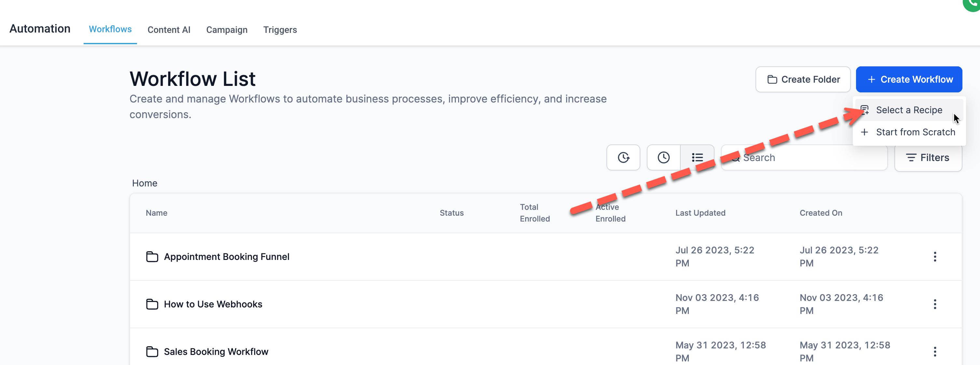This screenshot has width=980, height=365.
Task: Choose Select a Recipe from the dropdown
Action: pos(908,110)
